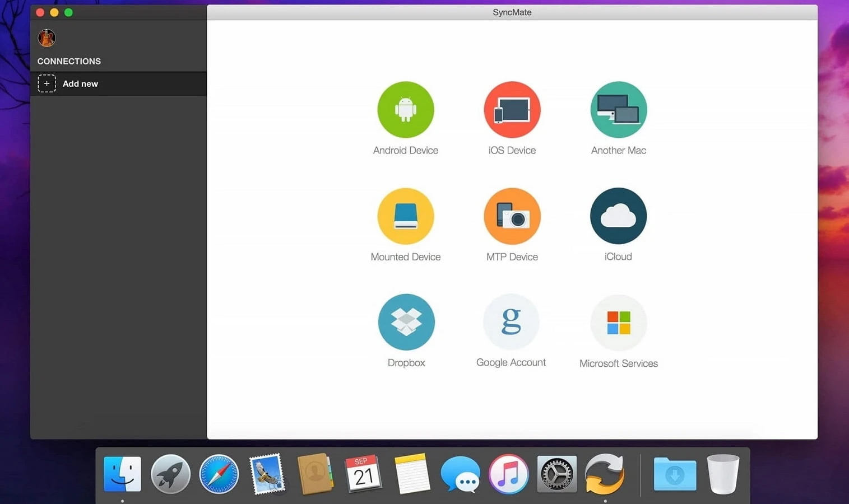Select the Mounted Device icon

pos(406,216)
